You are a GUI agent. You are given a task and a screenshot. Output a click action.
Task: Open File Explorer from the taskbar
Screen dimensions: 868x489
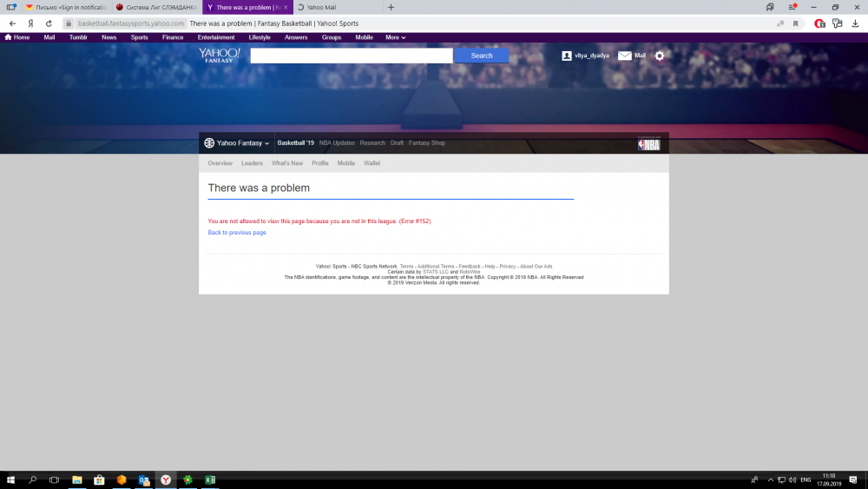(77, 479)
